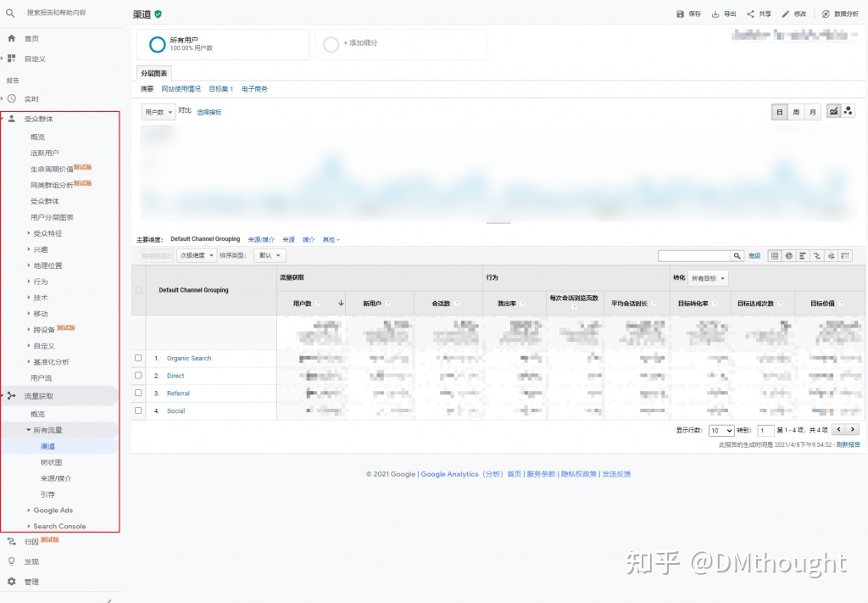868x603 pixels.
Task: Click the 修改 pencil edit icon
Action: tap(786, 14)
